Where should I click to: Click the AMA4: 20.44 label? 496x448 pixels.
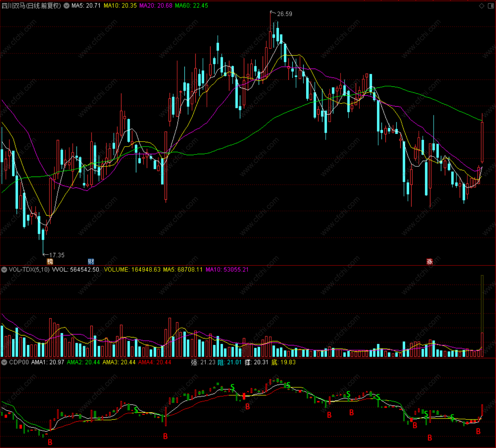tap(155, 362)
